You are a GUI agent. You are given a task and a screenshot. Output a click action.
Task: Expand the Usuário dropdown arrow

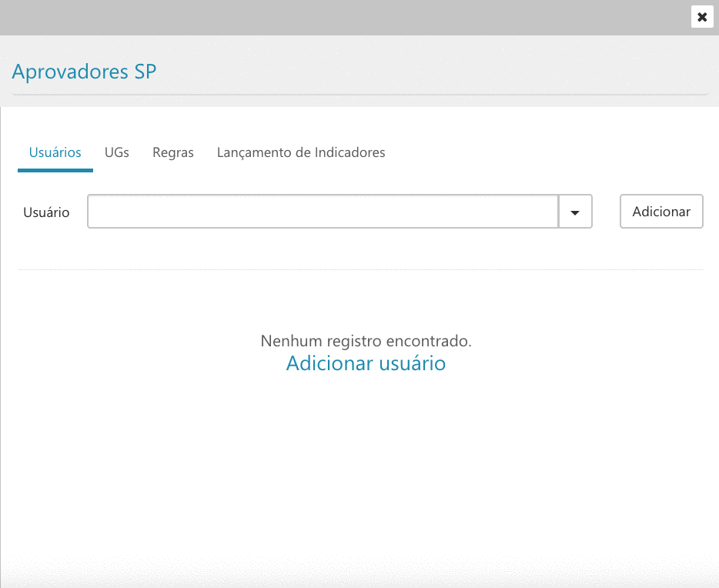[x=575, y=212]
